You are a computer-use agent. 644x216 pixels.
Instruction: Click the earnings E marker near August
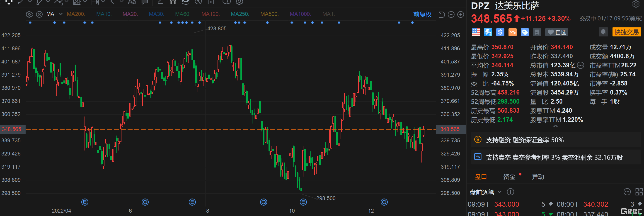pyautogui.click(x=192, y=202)
